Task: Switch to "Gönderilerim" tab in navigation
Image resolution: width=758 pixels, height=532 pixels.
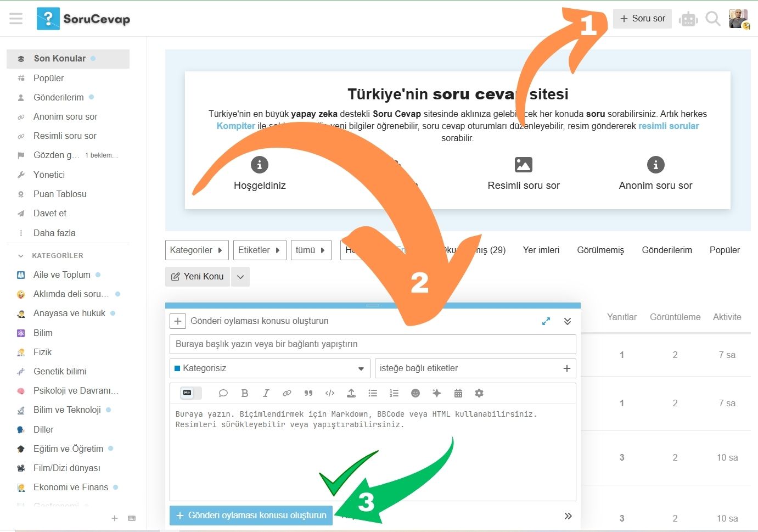Action: 667,250
